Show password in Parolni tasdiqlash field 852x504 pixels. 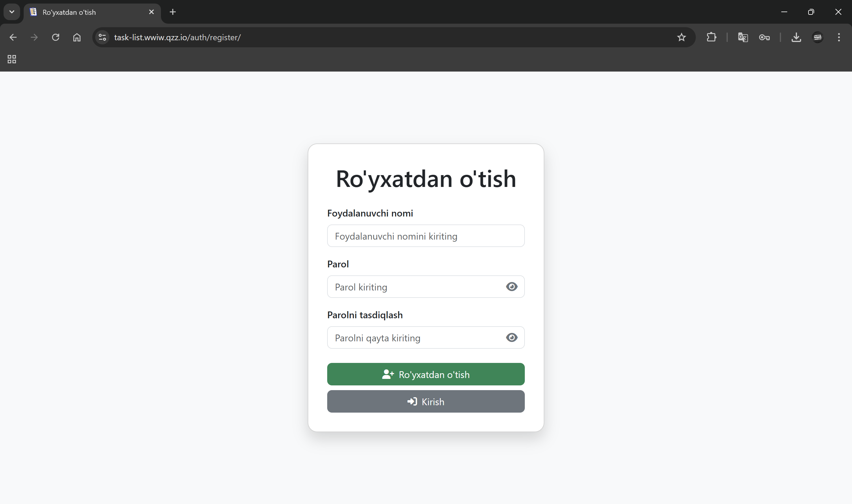click(x=511, y=337)
